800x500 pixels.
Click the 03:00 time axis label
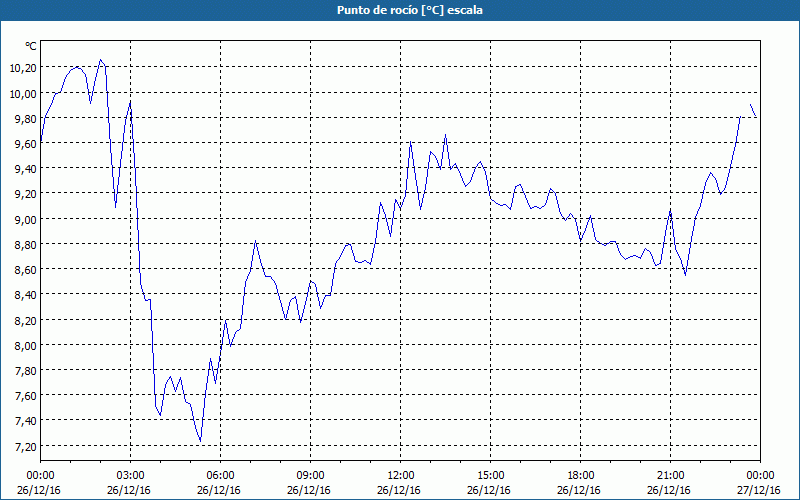131,476
